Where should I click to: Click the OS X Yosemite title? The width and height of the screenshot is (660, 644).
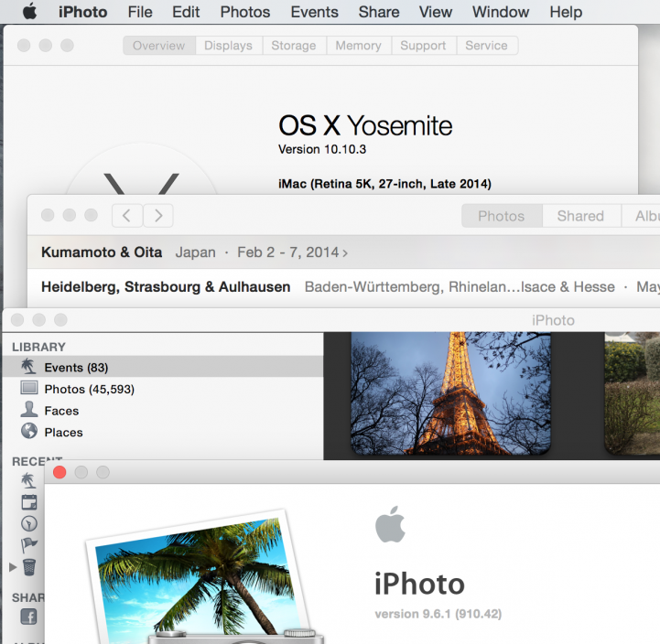tap(365, 125)
